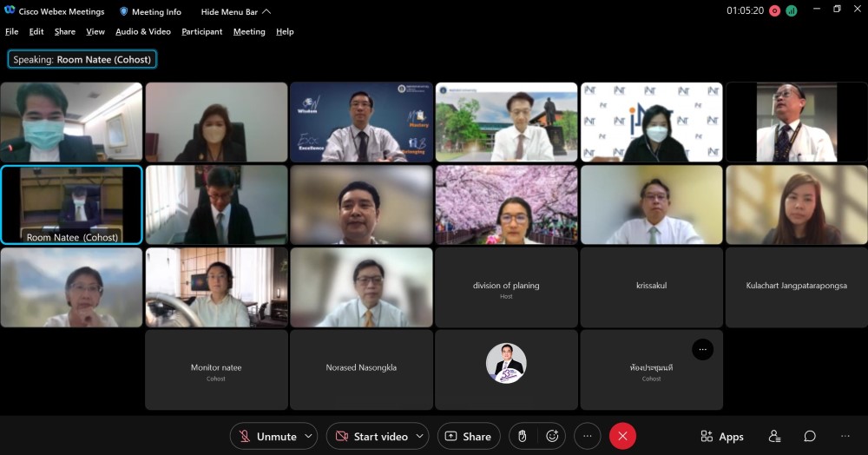868x455 pixels.
Task: Open the reactions emoji picker
Action: (x=551, y=436)
